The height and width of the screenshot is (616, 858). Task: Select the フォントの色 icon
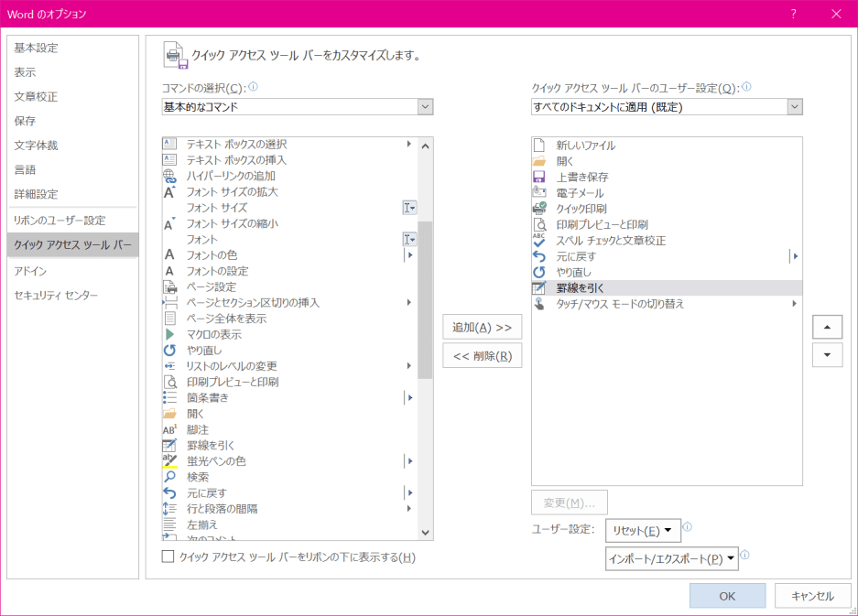(169, 255)
